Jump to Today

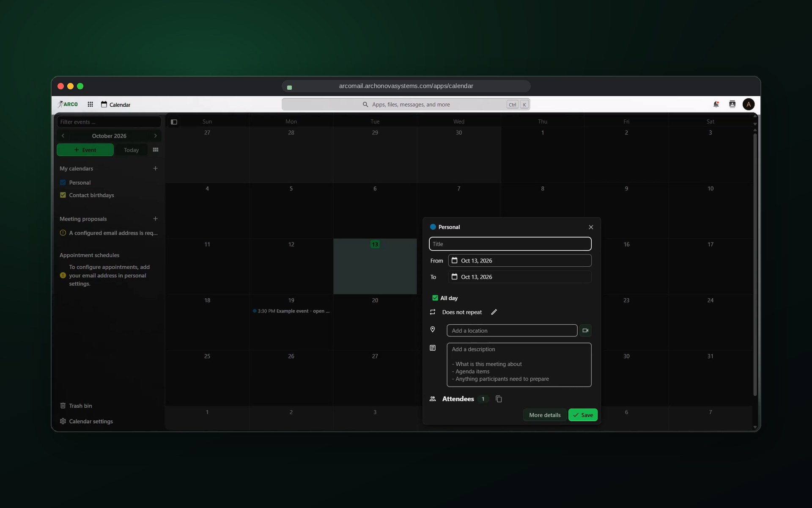pos(131,150)
